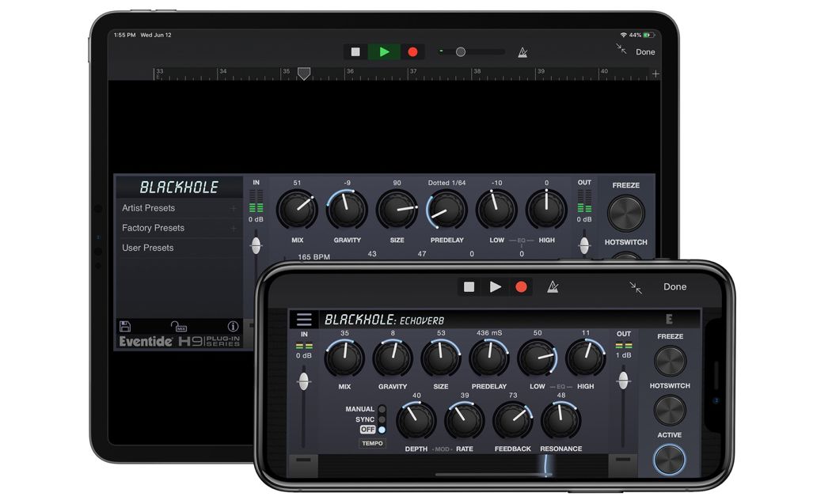
Task: Adjust the iPhone output level fader
Action: pyautogui.click(x=623, y=381)
